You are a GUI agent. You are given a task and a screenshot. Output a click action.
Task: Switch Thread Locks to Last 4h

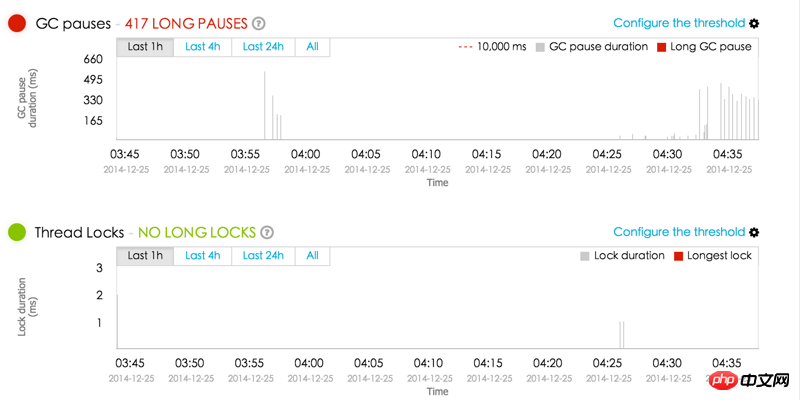tap(202, 256)
